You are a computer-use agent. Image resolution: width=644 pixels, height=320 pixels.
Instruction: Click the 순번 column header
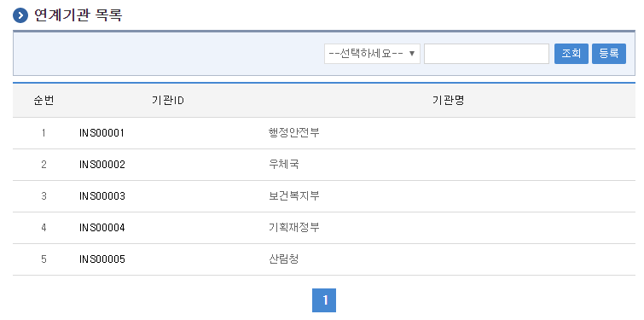[44, 101]
